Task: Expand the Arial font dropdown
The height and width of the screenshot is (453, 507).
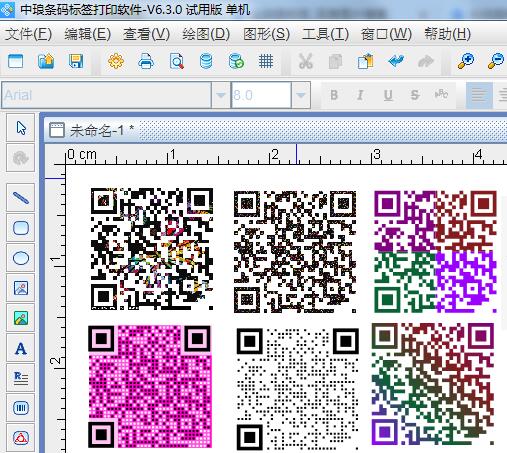Action: click(220, 95)
